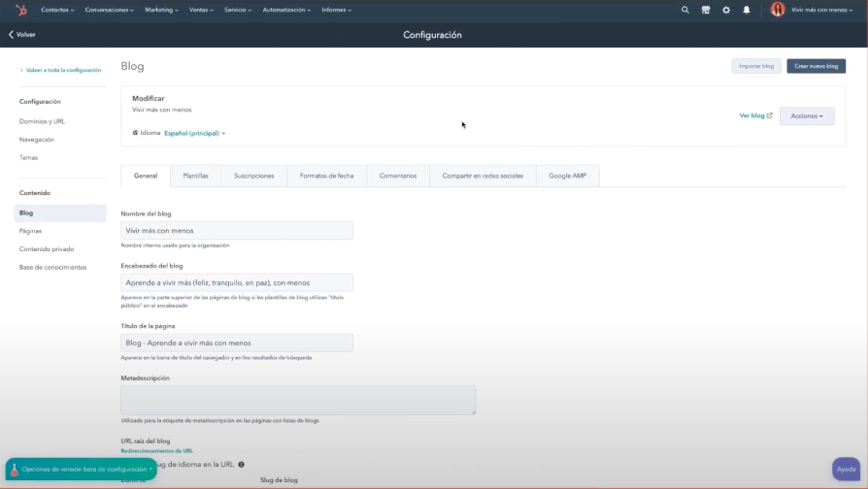Click the info icon beside slug de idioma

(x=241, y=465)
